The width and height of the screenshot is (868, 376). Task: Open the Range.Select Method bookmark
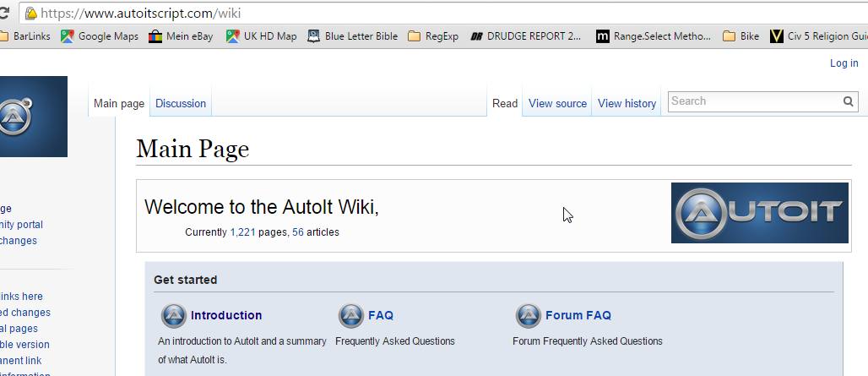[654, 36]
